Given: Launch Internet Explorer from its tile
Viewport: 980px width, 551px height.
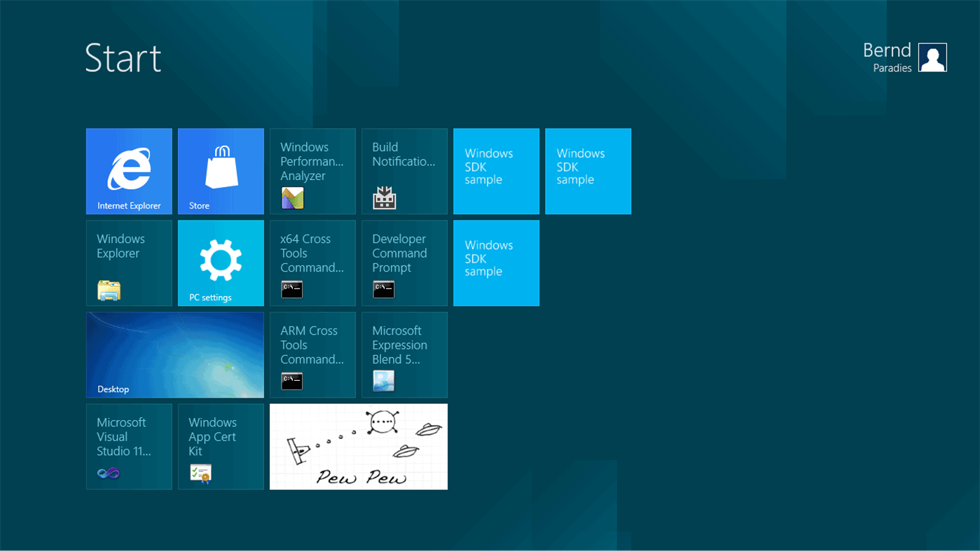Looking at the screenshot, I should 129,171.
